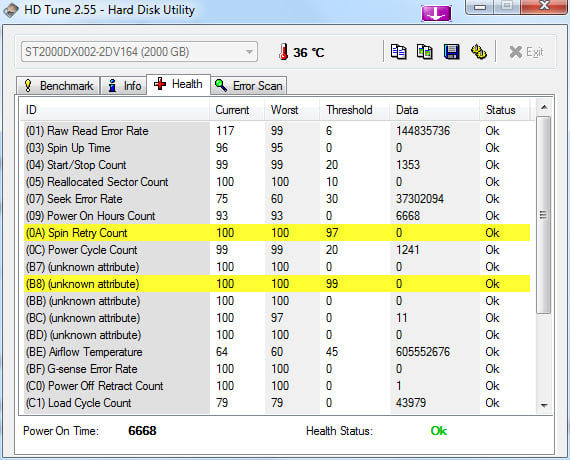Select the Seek Error Rate row
The image size is (570, 460).
pyautogui.click(x=277, y=199)
